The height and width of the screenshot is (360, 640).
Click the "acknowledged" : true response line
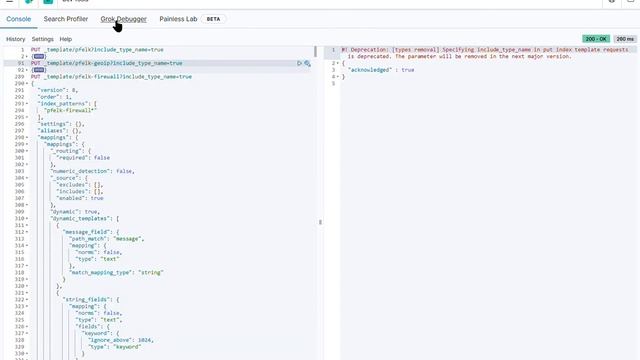point(381,70)
